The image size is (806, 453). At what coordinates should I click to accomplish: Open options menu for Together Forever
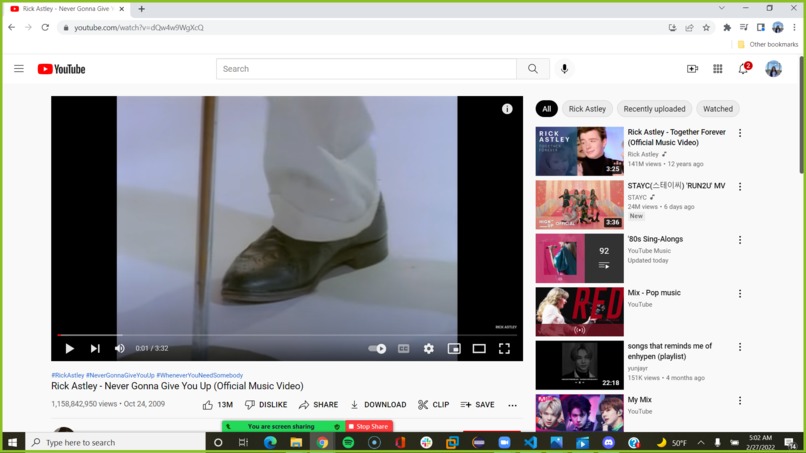[740, 133]
